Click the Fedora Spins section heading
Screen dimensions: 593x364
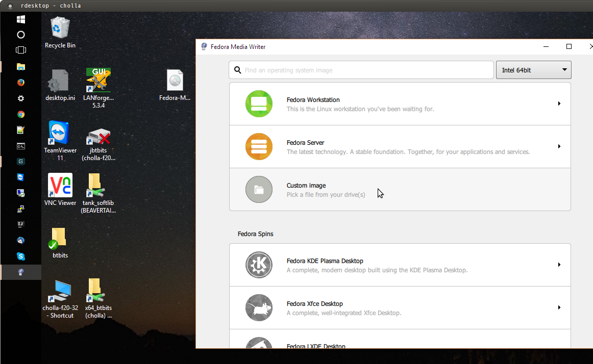click(x=255, y=234)
